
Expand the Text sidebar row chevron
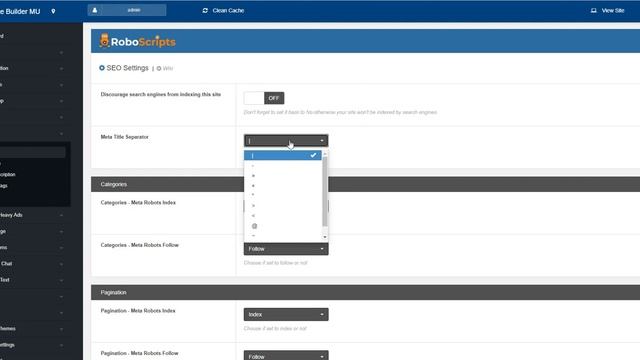[x=61, y=280]
